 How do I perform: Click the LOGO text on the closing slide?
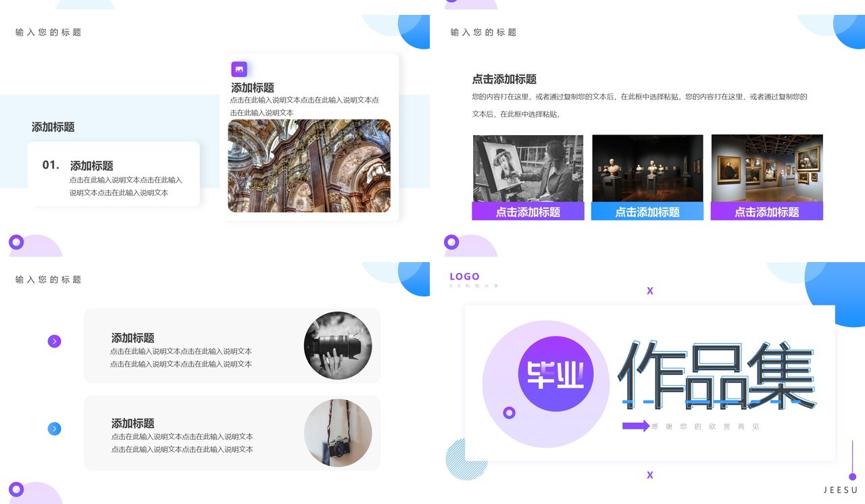click(465, 276)
